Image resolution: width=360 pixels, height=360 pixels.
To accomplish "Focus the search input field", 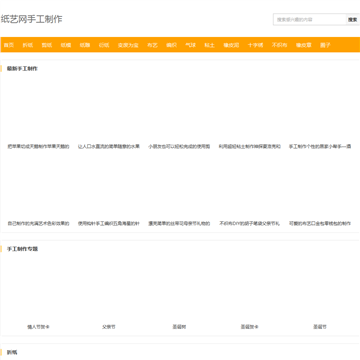I will pos(309,20).
